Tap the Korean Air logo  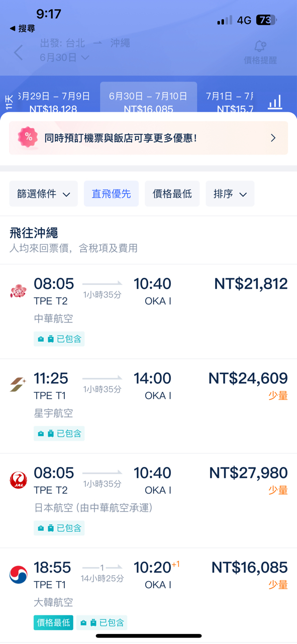click(x=19, y=575)
